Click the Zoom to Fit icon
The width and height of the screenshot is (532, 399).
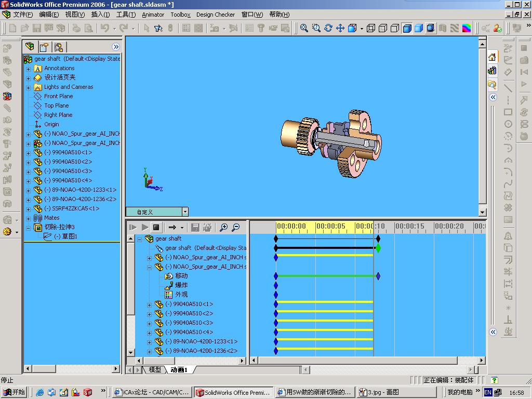[304, 28]
